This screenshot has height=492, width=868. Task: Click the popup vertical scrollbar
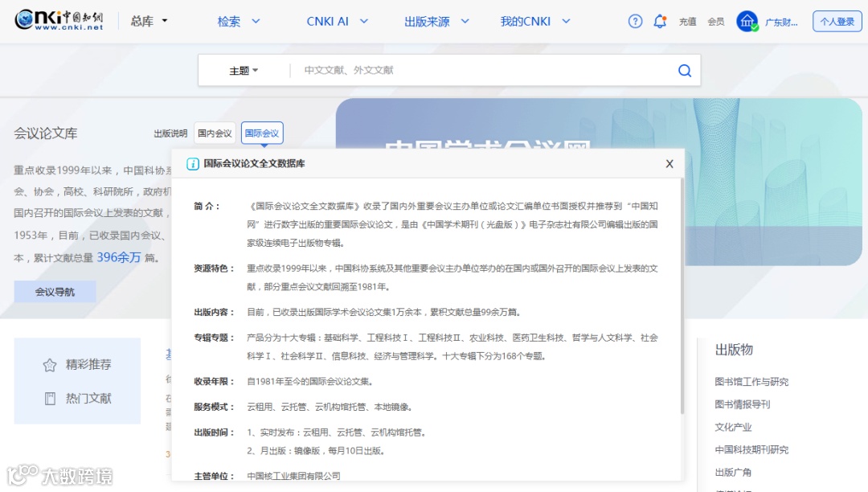coord(682,296)
